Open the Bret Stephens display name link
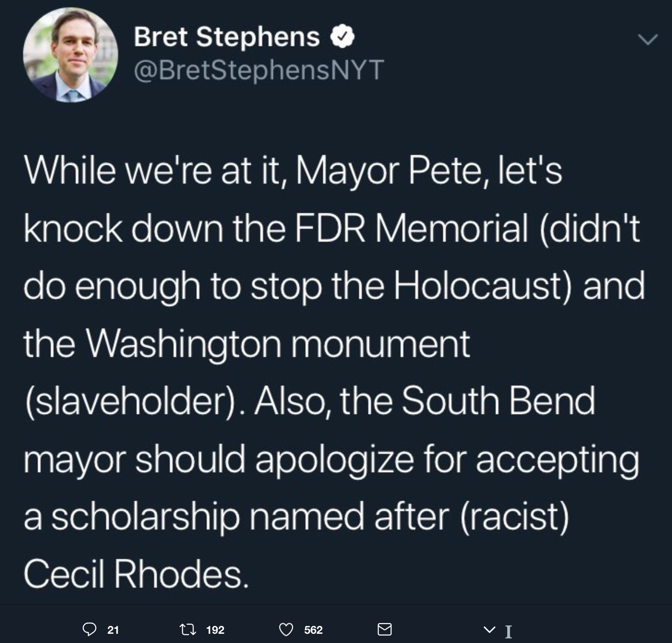Viewport: 672px width, 643px height. tap(227, 36)
